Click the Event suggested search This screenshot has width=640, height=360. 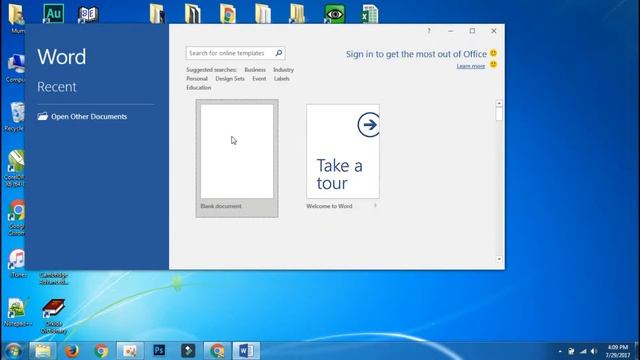259,78
